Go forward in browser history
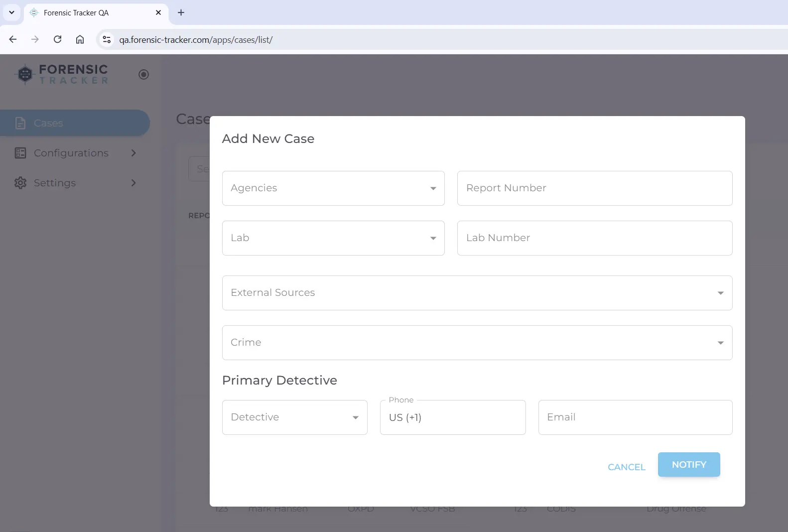This screenshot has width=788, height=532. tap(35, 39)
